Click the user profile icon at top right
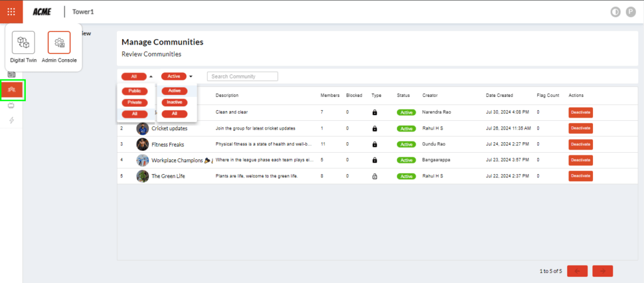 (x=630, y=12)
